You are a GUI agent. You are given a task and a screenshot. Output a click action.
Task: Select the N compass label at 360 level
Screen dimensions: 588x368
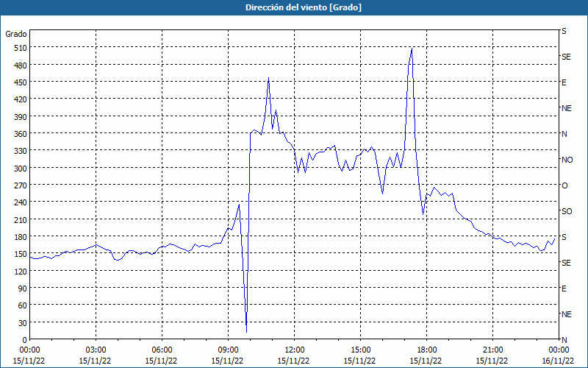[564, 134]
